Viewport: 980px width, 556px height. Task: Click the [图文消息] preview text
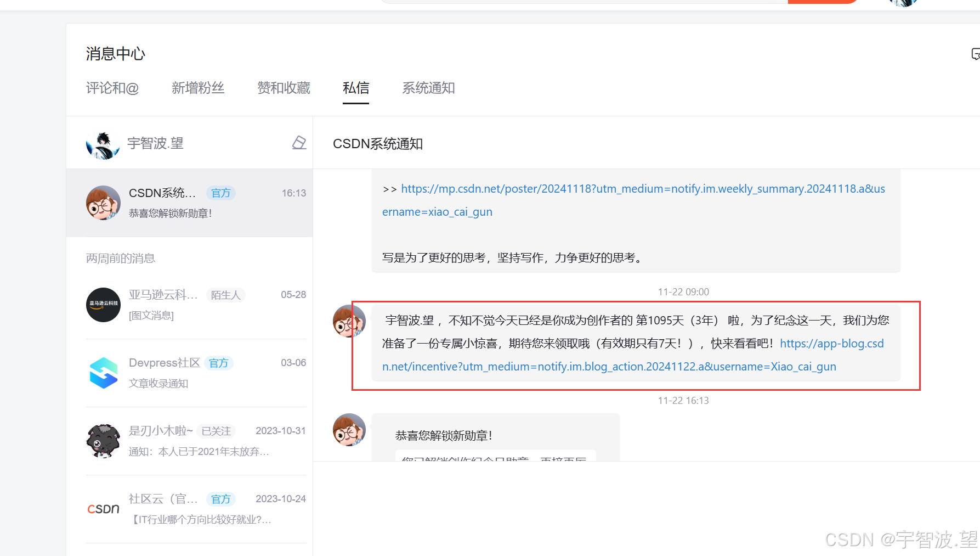[x=151, y=316]
